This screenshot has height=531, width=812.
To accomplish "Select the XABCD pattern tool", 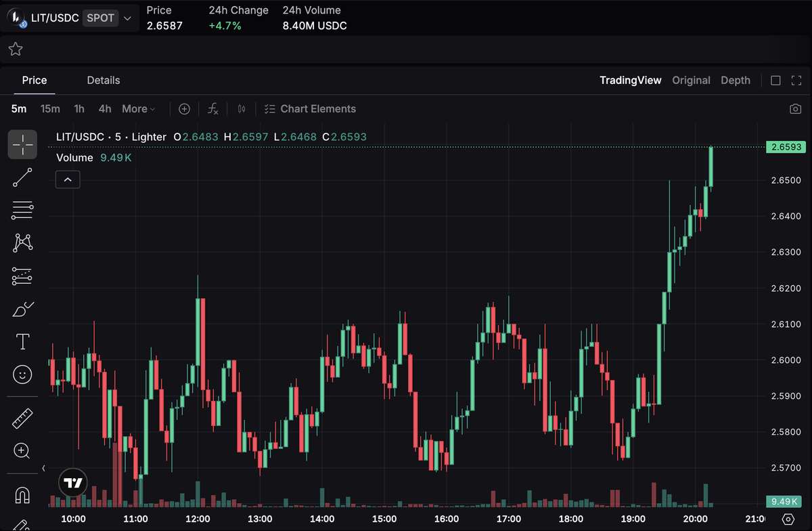I will click(x=22, y=242).
